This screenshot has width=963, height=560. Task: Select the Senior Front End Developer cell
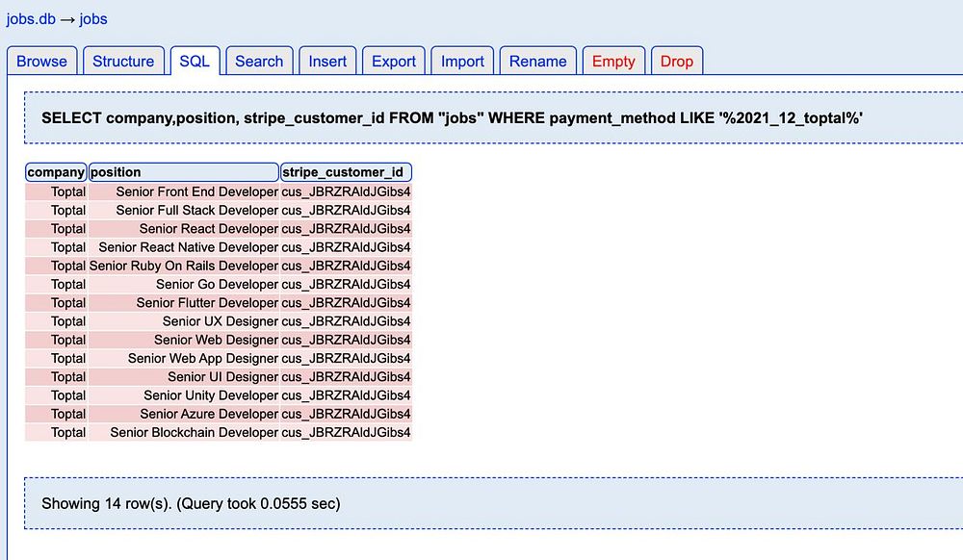[x=184, y=192]
